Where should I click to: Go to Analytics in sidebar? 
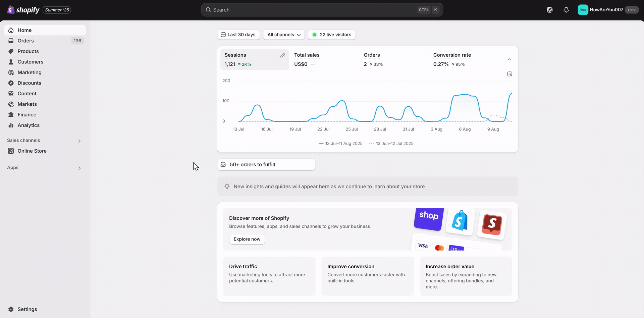coord(45,125)
